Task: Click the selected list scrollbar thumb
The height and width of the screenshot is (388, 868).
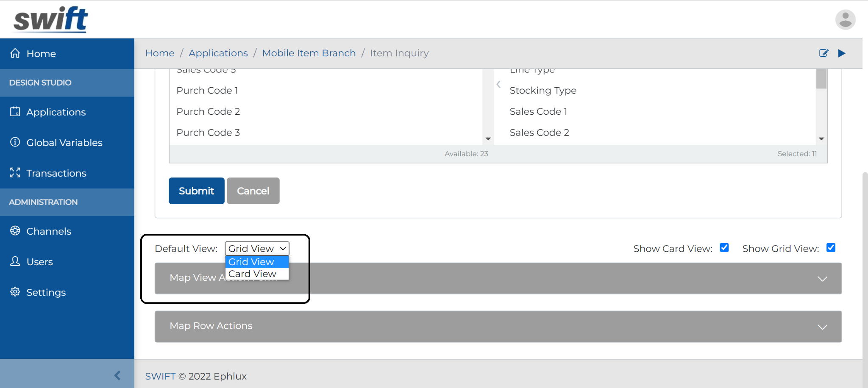Action: click(821, 79)
